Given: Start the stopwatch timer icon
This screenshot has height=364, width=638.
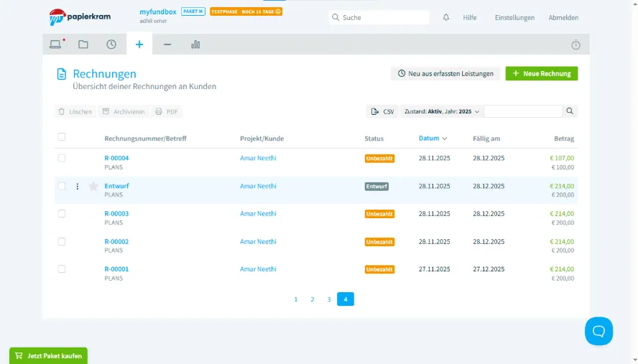Looking at the screenshot, I should coord(575,45).
